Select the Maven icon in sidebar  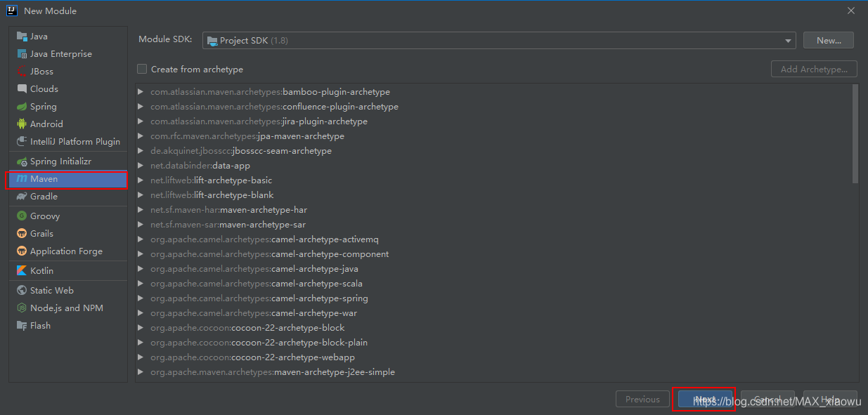point(22,179)
